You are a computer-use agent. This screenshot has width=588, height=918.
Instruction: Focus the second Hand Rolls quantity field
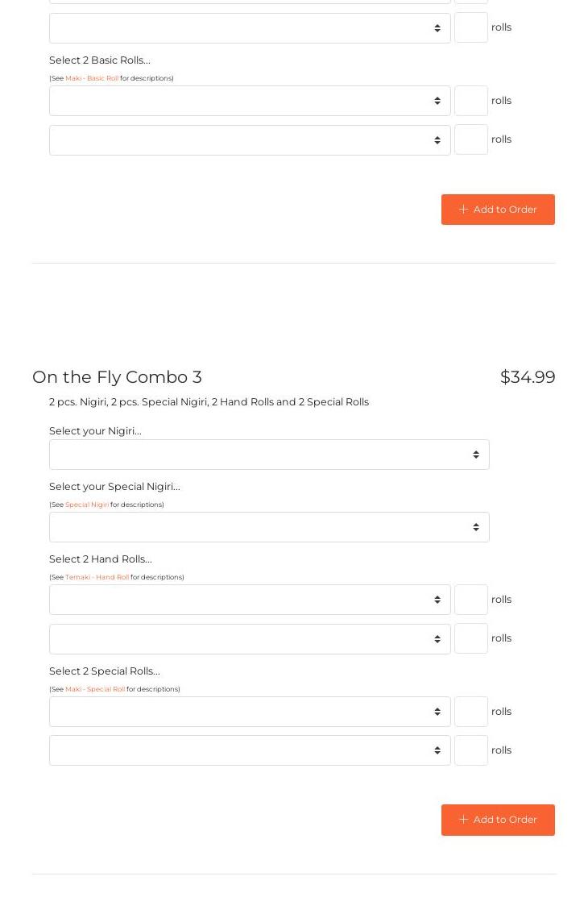pyautogui.click(x=471, y=638)
